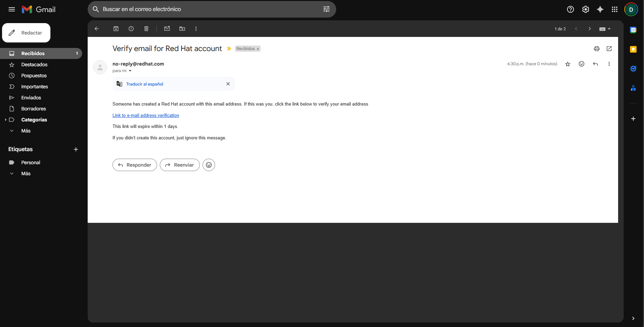The image size is (644, 327).
Task: Open Google Tasks side panel
Action: click(x=633, y=69)
